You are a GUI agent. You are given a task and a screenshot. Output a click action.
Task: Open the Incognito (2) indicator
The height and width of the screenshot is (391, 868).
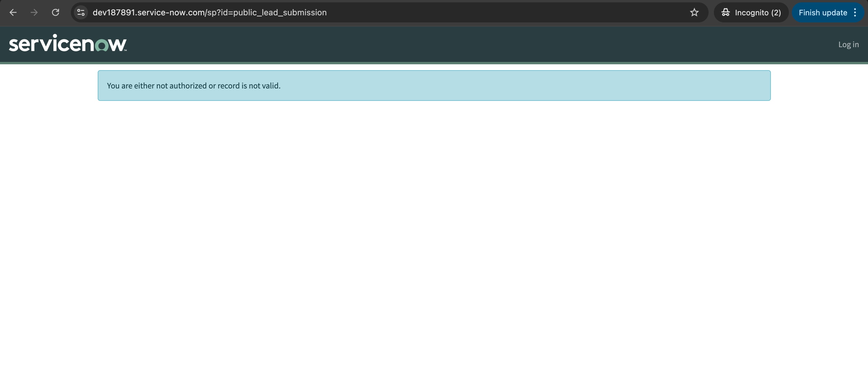pos(751,12)
